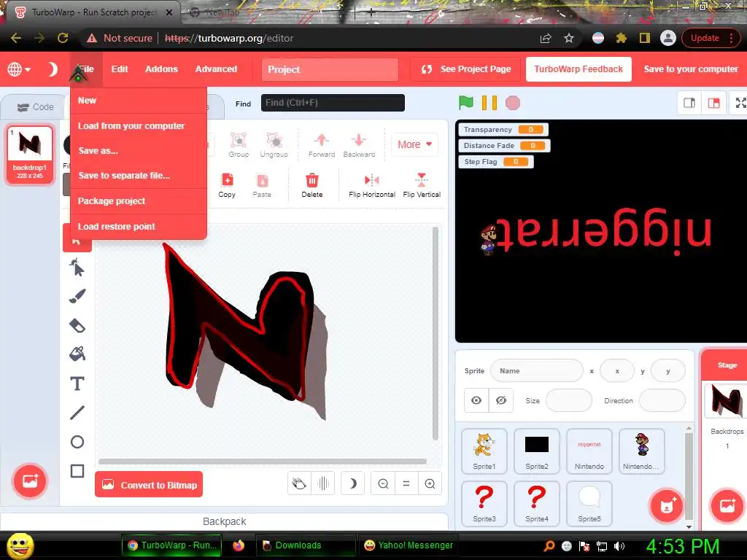Open the Addons menu
747x560 pixels.
(161, 69)
